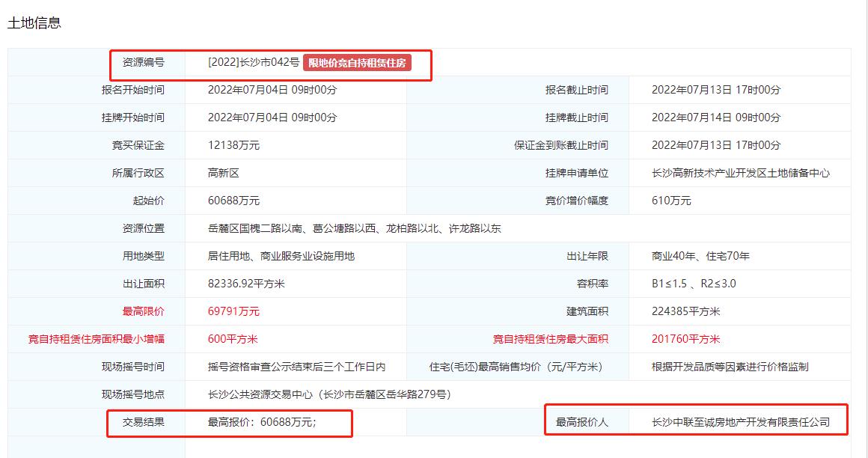Click the 保证金到账截止时间 label
Screen dimensions: 868x458
tap(560, 145)
